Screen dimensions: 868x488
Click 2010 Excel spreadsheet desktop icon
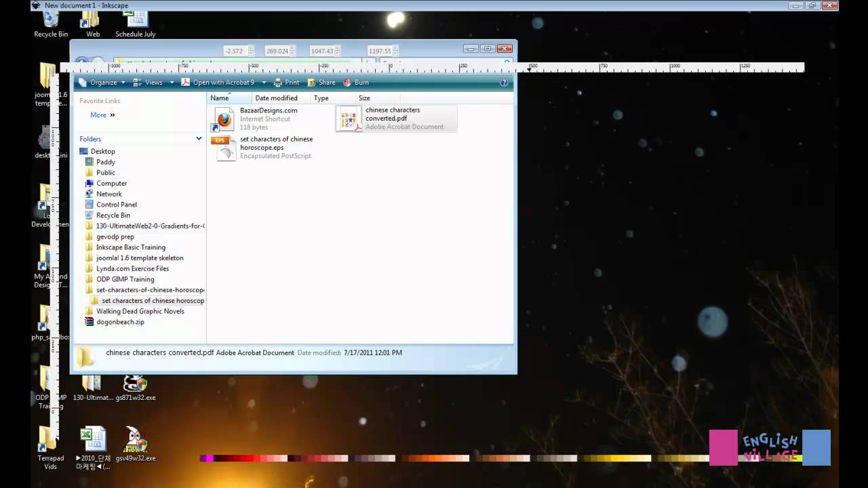coord(93,448)
